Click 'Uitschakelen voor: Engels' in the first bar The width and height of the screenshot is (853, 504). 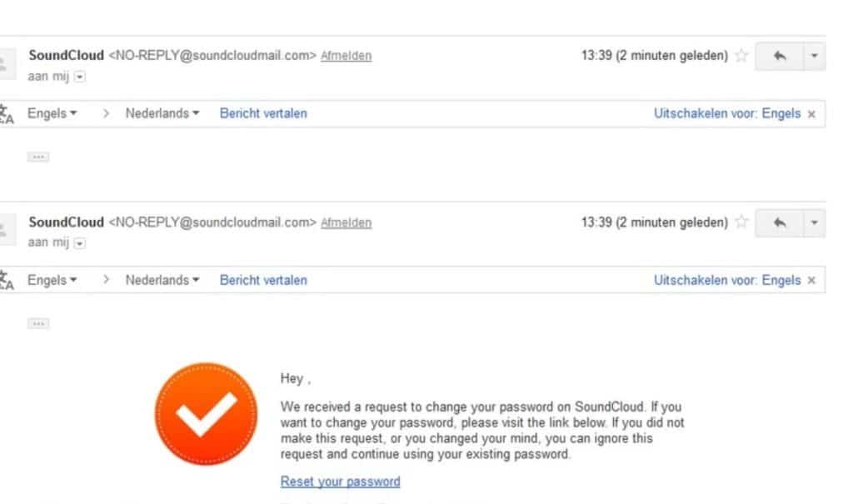point(726,113)
